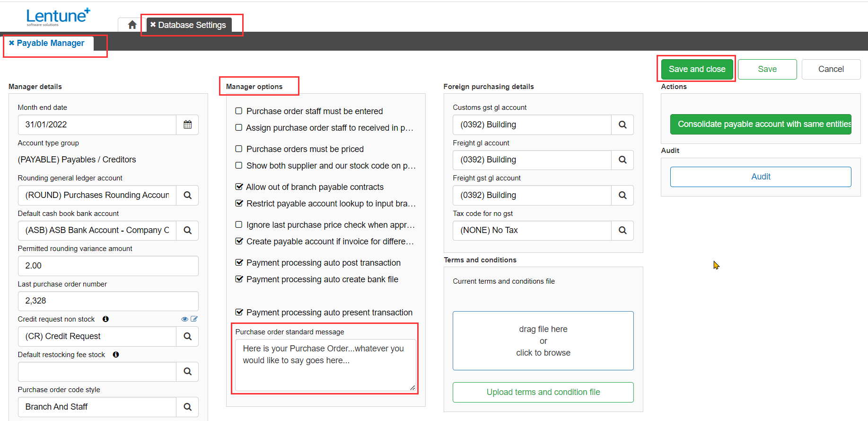
Task: Click the drag file here drop zone
Action: coord(543,340)
